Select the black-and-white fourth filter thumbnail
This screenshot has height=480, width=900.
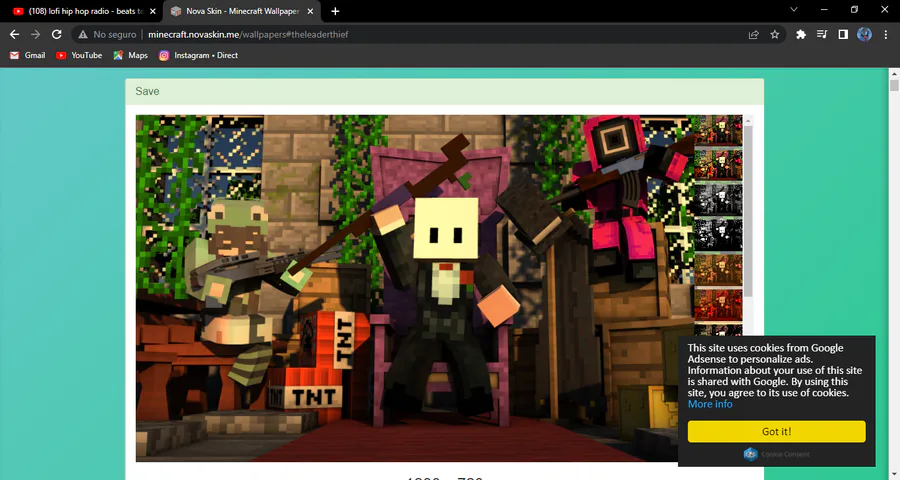coord(718,235)
